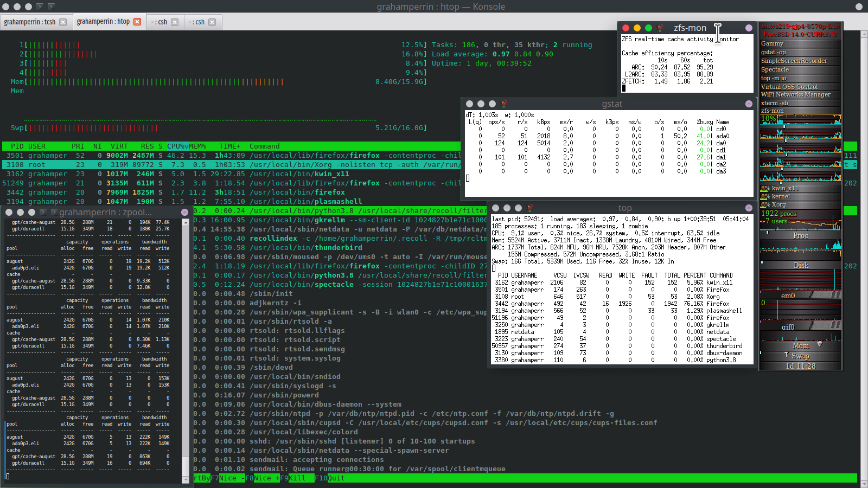The height and width of the screenshot is (488, 868).
Task: Click the purple circle button on zpool window titlebar
Action: (184, 212)
